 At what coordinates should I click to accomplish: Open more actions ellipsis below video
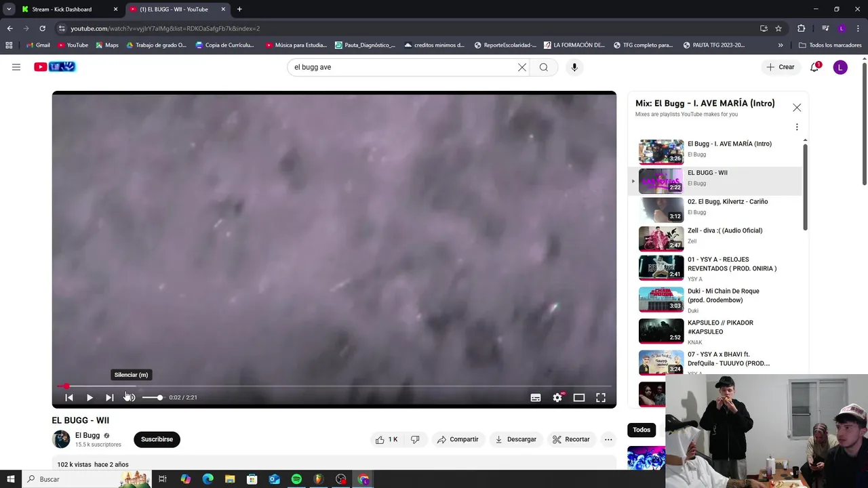point(608,439)
